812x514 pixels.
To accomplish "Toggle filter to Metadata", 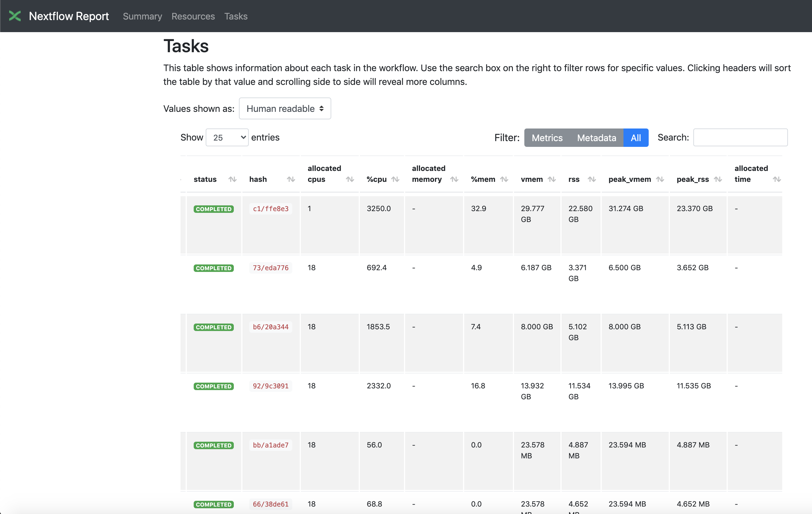I will pyautogui.click(x=596, y=138).
